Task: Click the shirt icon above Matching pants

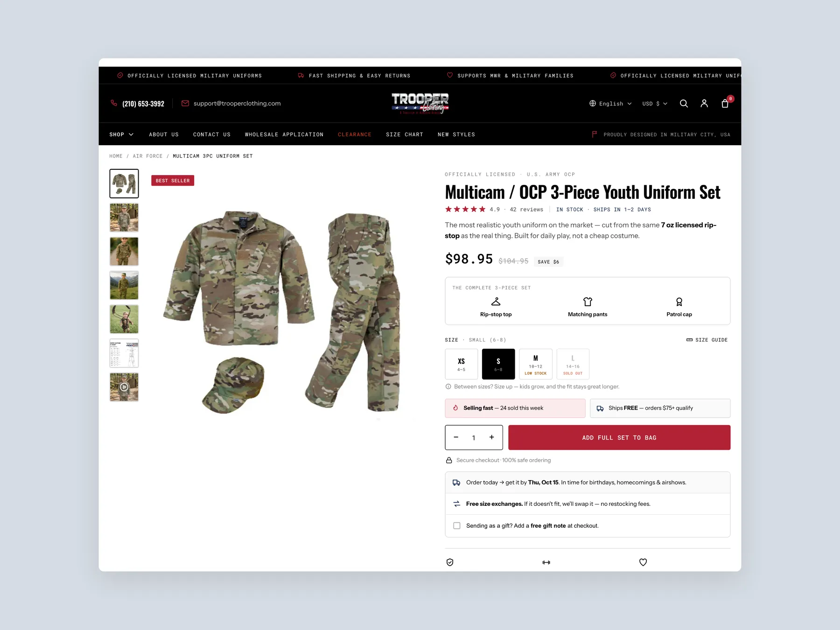Action: [588, 301]
